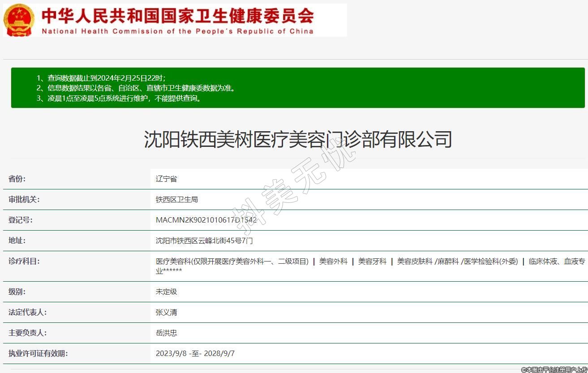
Task: Click the 审批机关 field label
Action: click(24, 199)
